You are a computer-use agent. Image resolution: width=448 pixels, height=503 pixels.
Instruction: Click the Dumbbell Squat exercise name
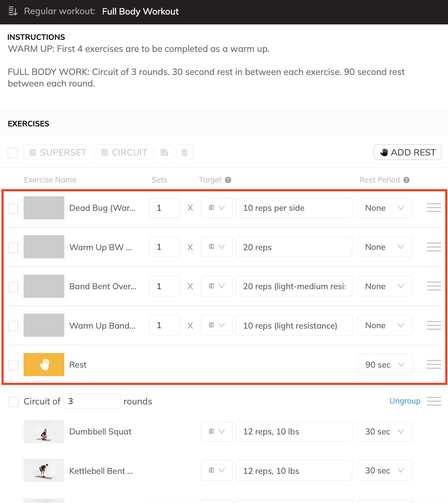(x=100, y=431)
